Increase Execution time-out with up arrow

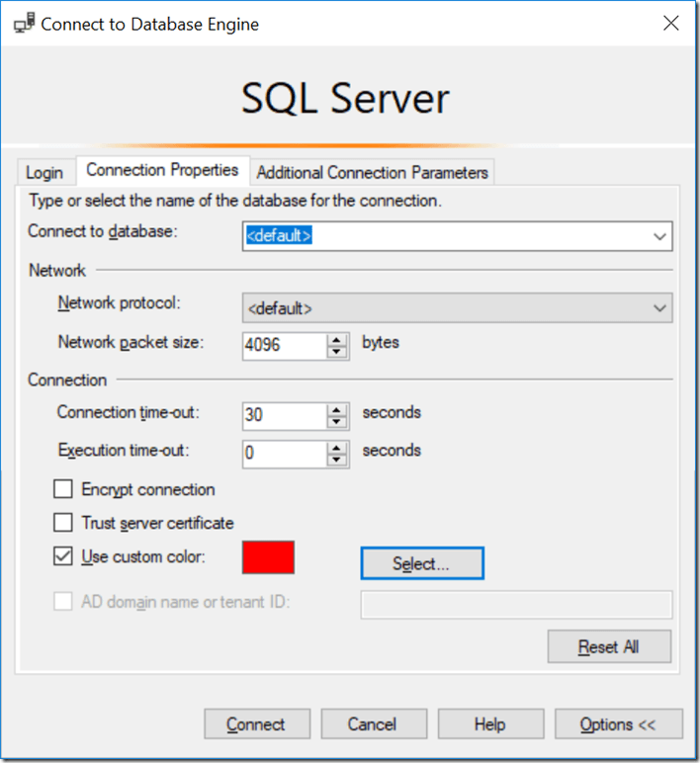337,448
